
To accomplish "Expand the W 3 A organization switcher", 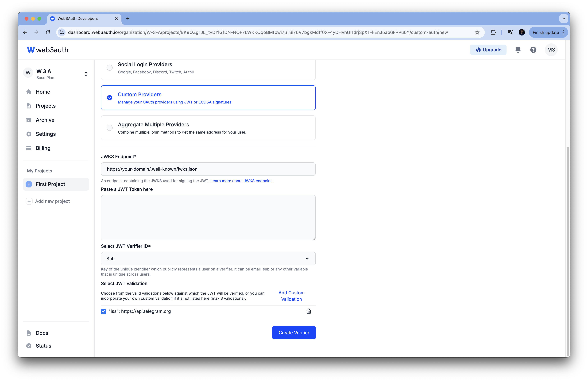I will pos(86,74).
